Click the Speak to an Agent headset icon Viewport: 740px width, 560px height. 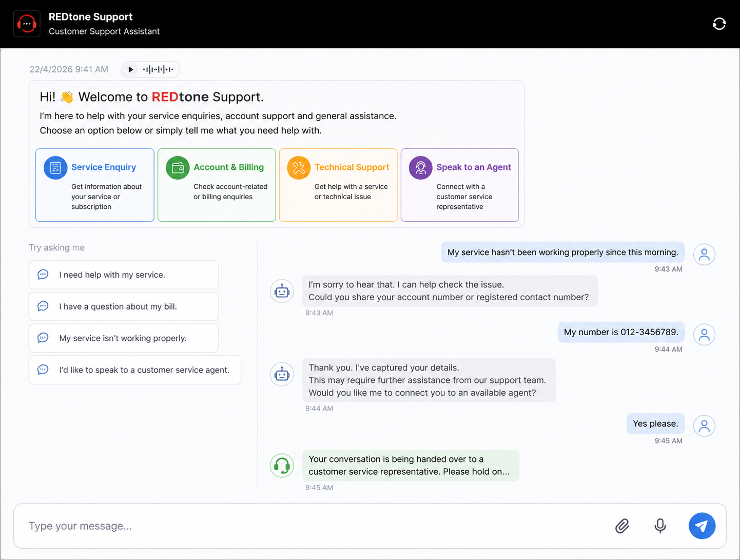coord(420,167)
